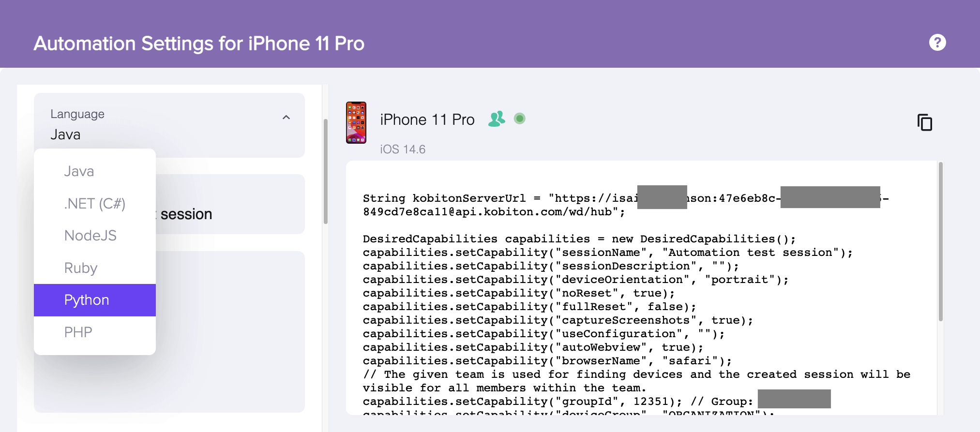The image size is (980, 432).
Task: Click the left settings panel scrollbar
Action: (326, 171)
